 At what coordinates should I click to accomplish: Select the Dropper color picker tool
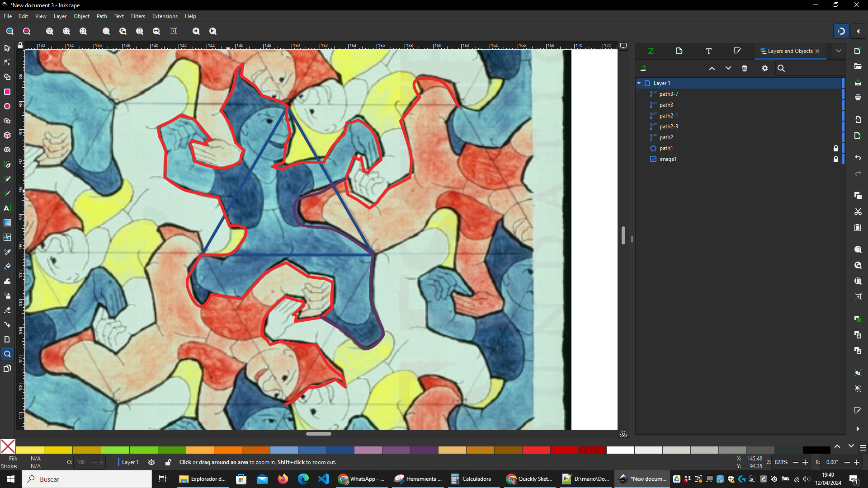coord(7,252)
